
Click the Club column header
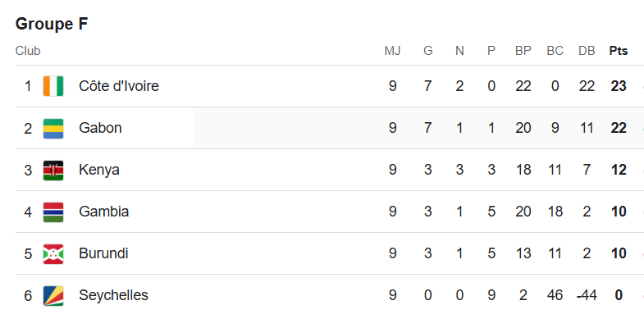[x=28, y=51]
